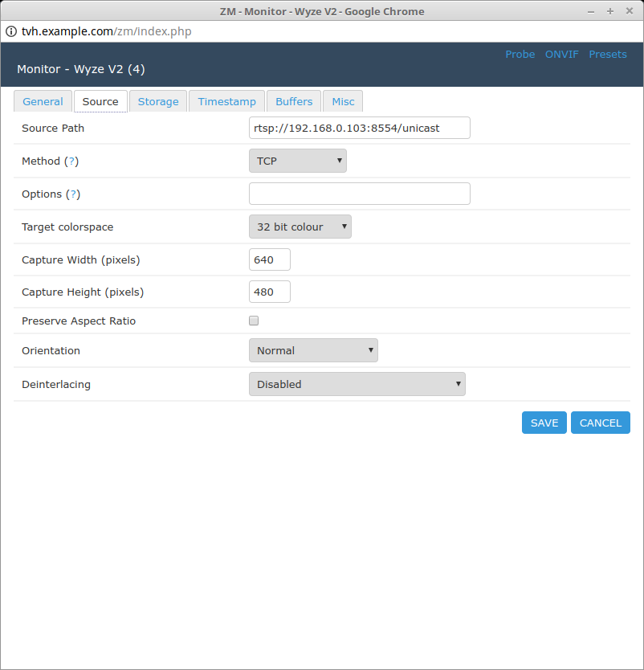Select the Source tab
The width and height of the screenshot is (644, 670).
coord(100,101)
